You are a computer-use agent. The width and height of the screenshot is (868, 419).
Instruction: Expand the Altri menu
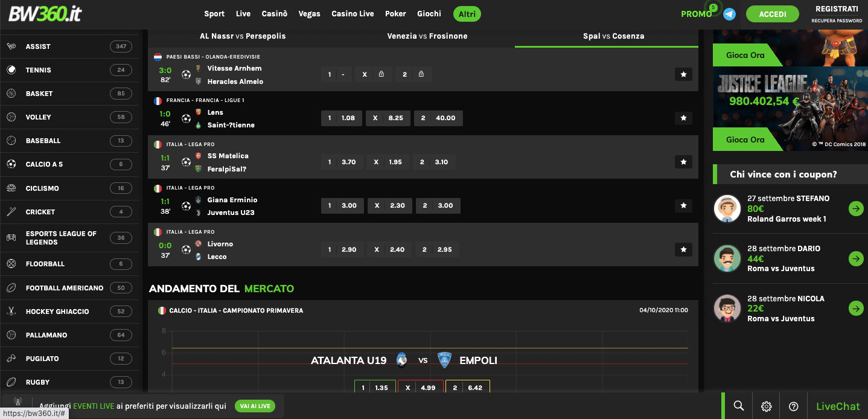pos(467,14)
